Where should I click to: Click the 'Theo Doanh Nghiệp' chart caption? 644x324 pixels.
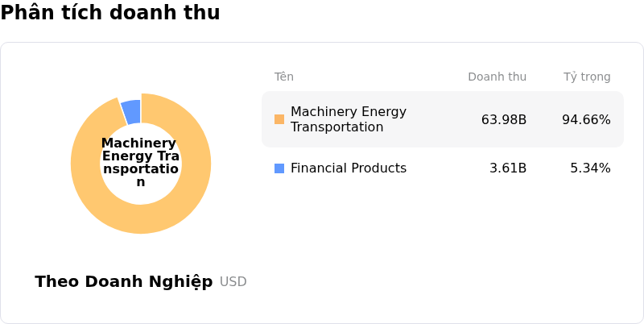[123, 282]
